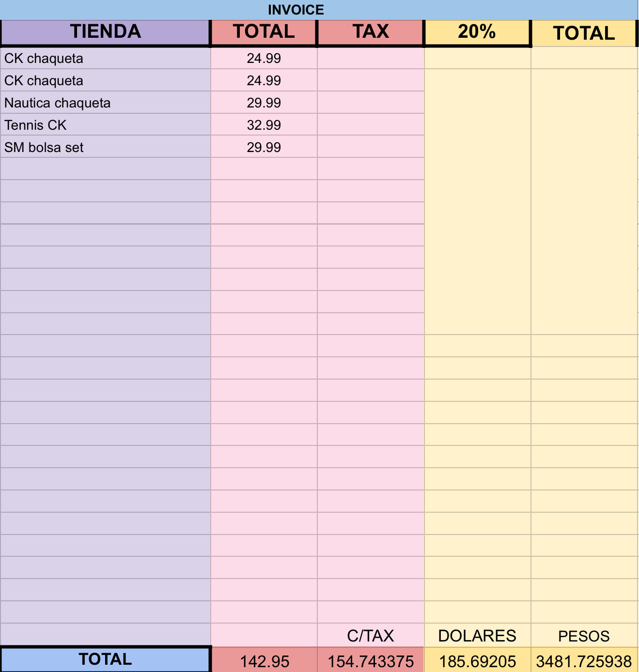Select the price in the SM bolsa set row
The width and height of the screenshot is (639, 672).
264,147
